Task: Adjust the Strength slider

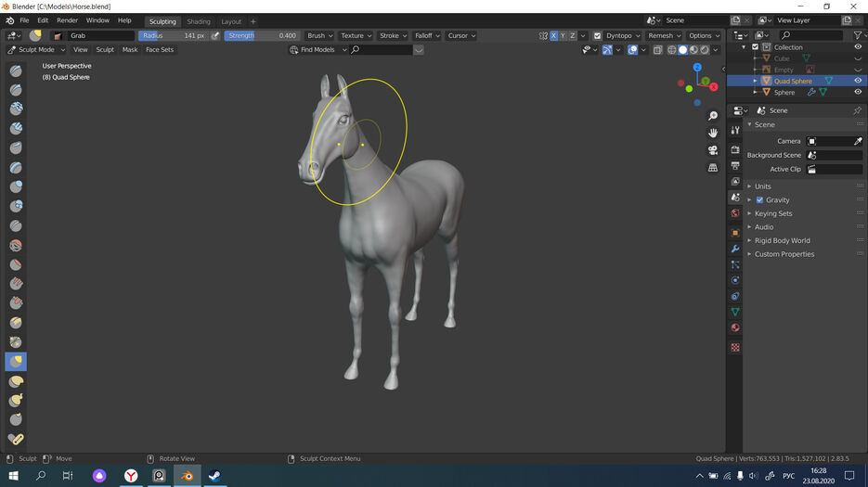Action: coord(262,35)
